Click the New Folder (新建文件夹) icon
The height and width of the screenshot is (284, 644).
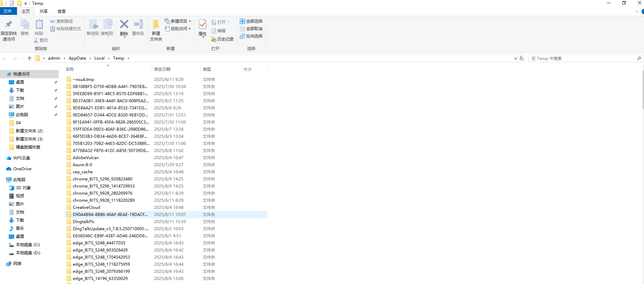[156, 25]
